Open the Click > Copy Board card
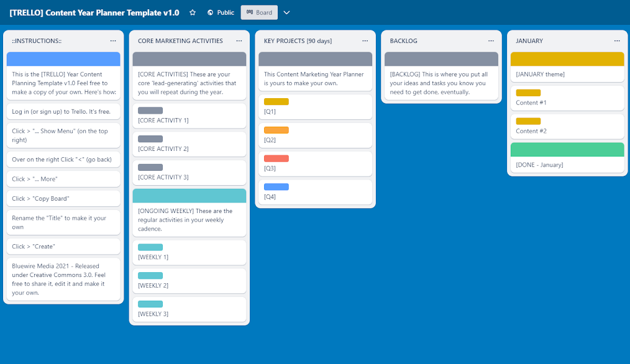The width and height of the screenshot is (630, 364). coord(63,198)
